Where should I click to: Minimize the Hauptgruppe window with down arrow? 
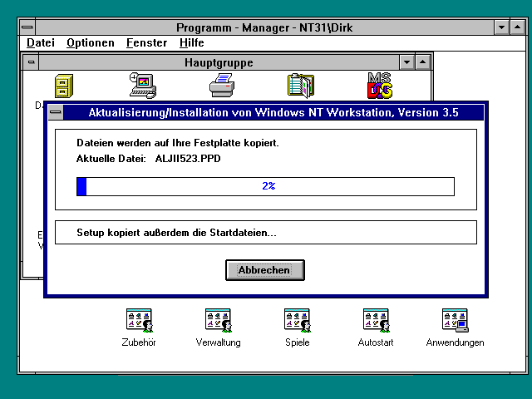point(406,62)
